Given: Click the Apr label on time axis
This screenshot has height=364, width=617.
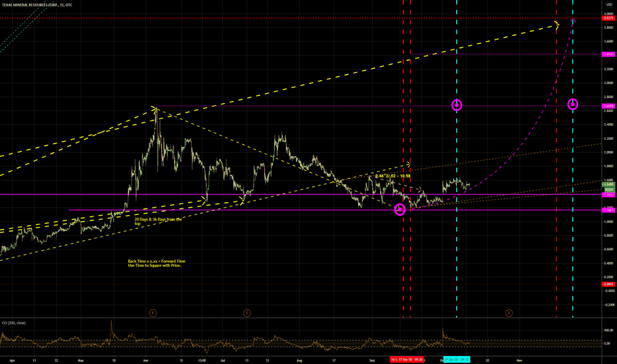Looking at the screenshot, I should click(x=12, y=360).
